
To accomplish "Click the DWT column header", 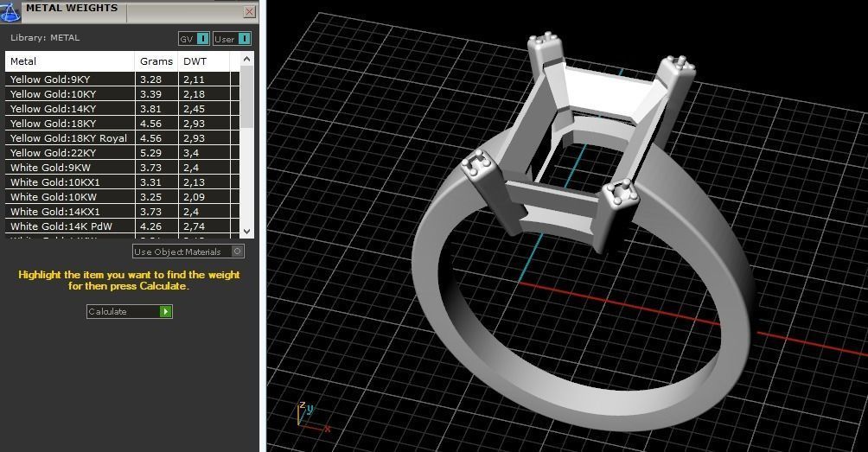I will (204, 61).
